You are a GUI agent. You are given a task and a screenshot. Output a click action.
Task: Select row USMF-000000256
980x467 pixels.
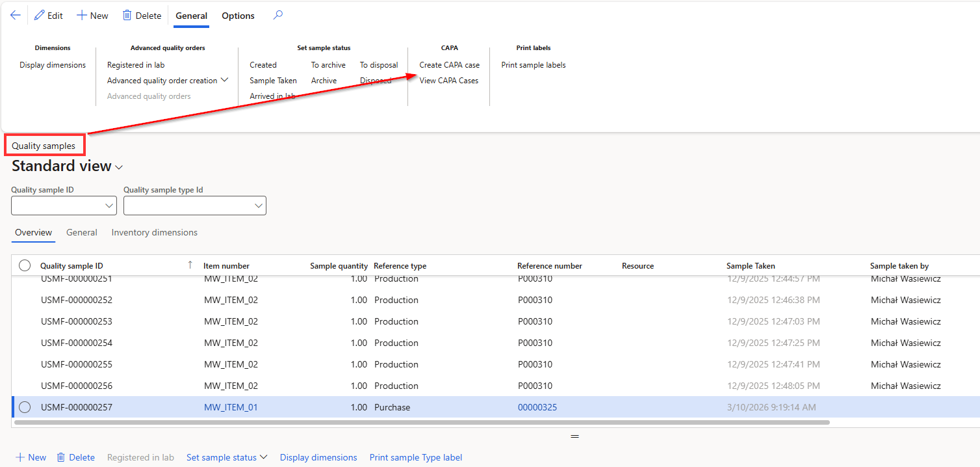pos(495,386)
